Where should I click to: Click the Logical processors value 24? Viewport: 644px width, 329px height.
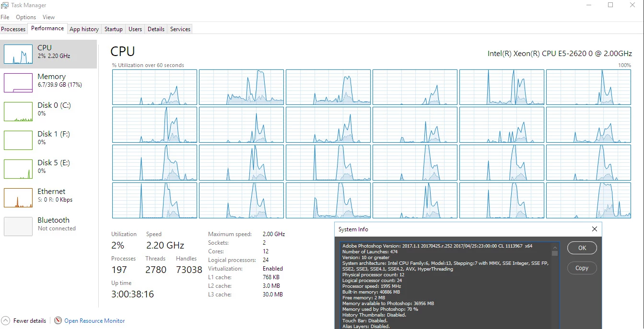point(266,260)
